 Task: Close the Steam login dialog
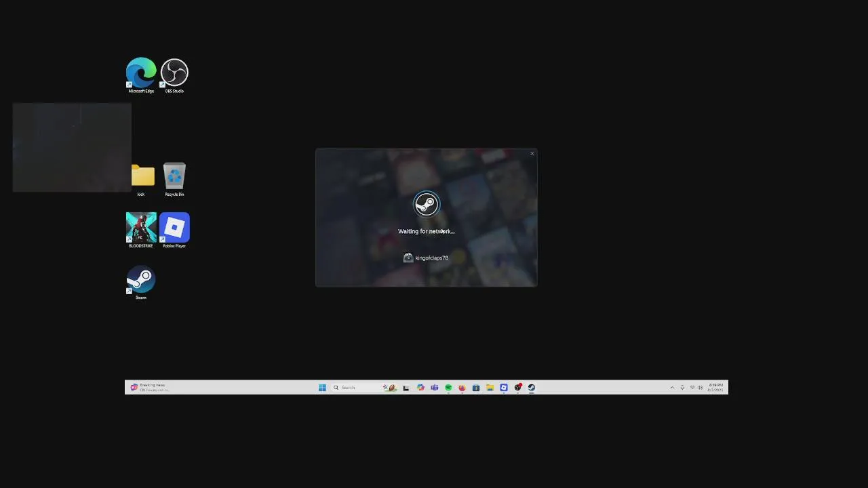click(x=532, y=154)
